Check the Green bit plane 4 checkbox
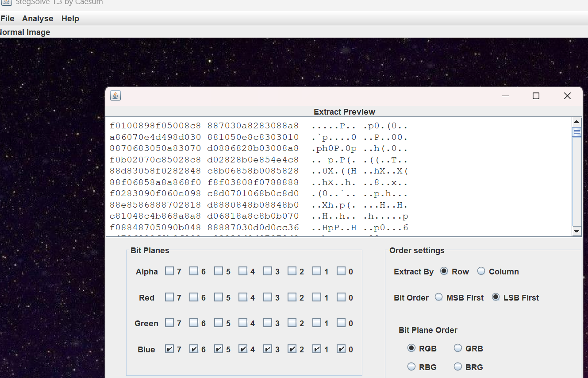 pyautogui.click(x=243, y=323)
